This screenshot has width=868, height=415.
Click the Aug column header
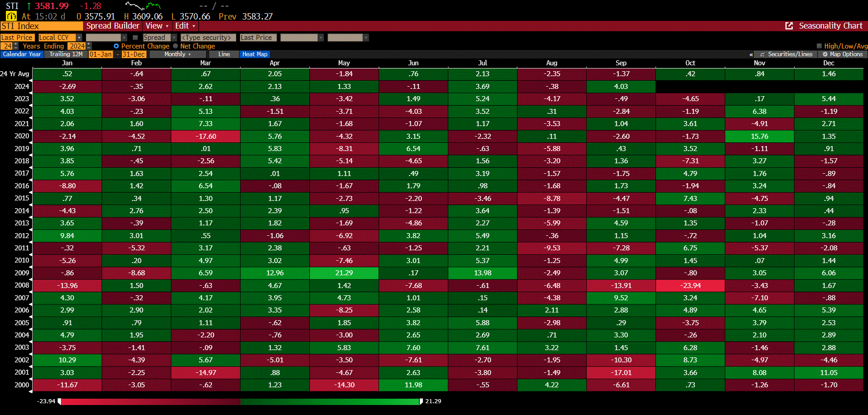(x=552, y=63)
